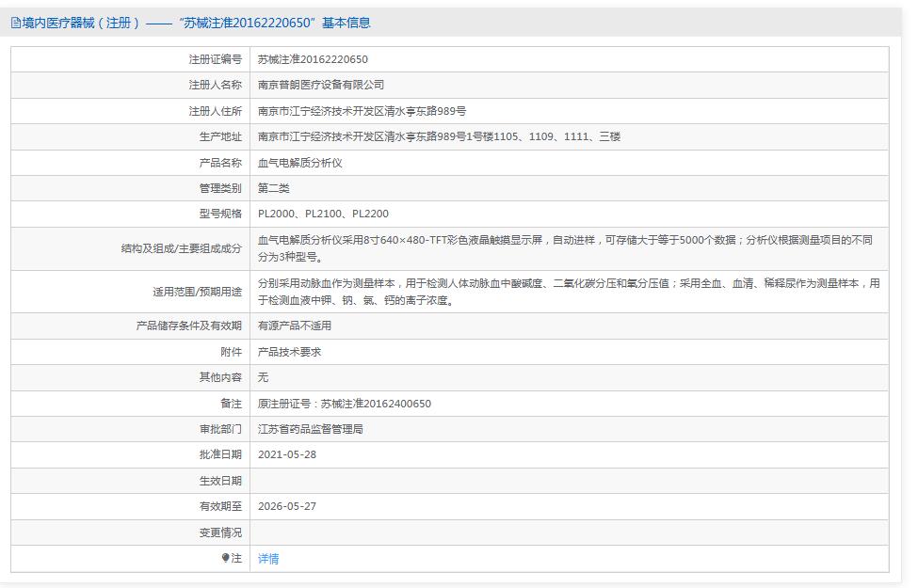This screenshot has width=918, height=588.
Task: Select registration number 苏械注准20162220650 value
Action: [x=313, y=59]
